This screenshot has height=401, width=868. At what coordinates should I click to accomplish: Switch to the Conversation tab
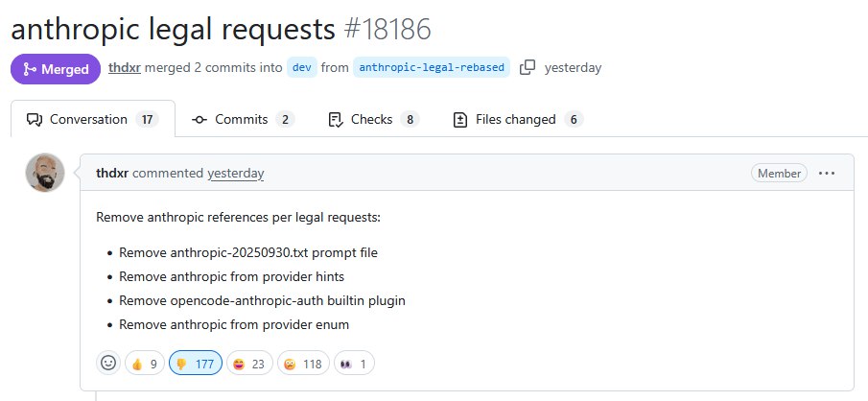pos(92,120)
